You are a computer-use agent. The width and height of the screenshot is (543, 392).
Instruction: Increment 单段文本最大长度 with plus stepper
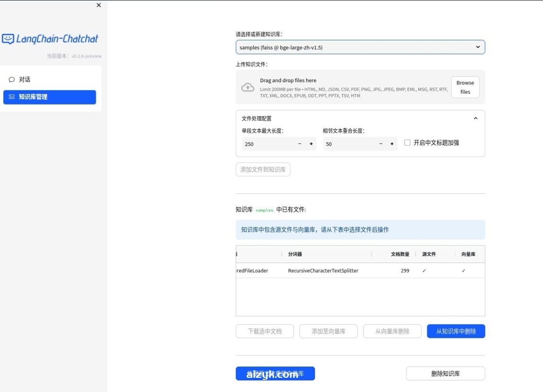point(312,144)
